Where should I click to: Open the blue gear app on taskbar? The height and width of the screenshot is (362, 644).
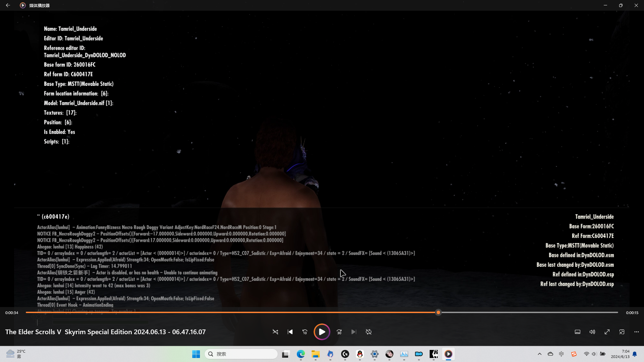click(x=375, y=354)
